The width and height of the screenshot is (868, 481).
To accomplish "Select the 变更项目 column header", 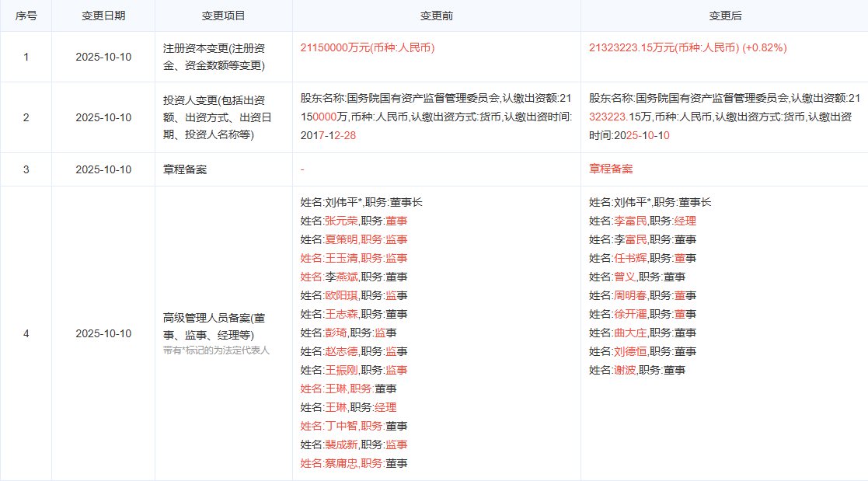I will pyautogui.click(x=223, y=16).
